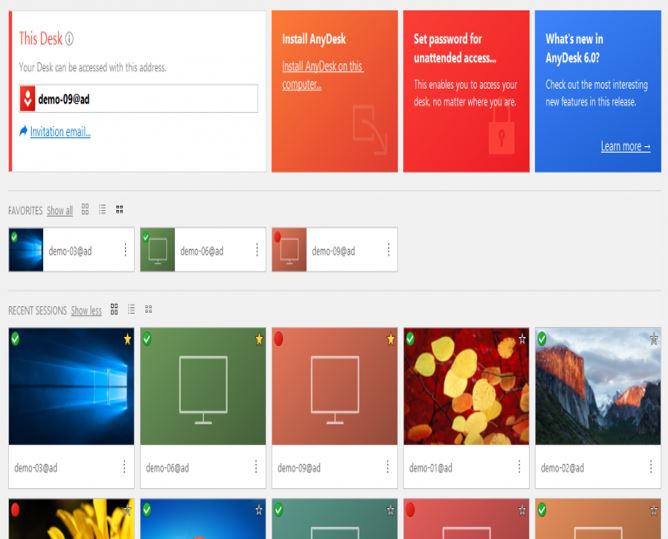
Task: Toggle the favorite star on recent demo-06@ad
Action: tap(259, 339)
